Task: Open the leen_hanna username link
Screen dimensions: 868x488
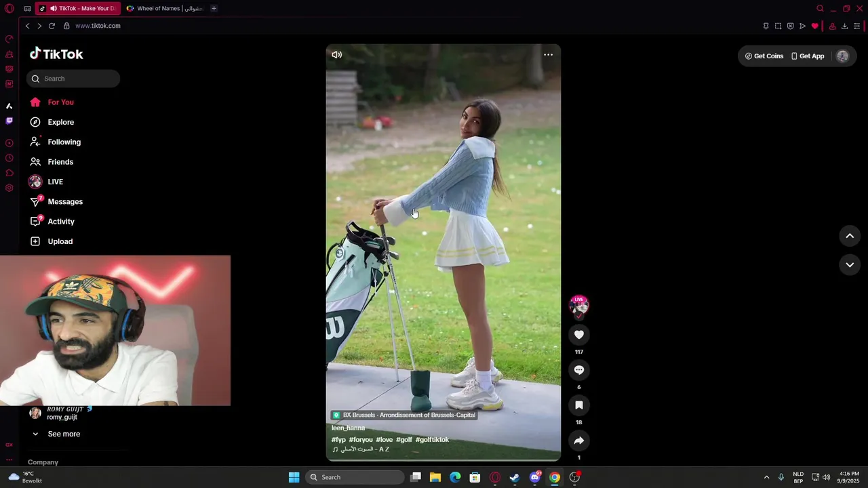Action: [x=348, y=428]
